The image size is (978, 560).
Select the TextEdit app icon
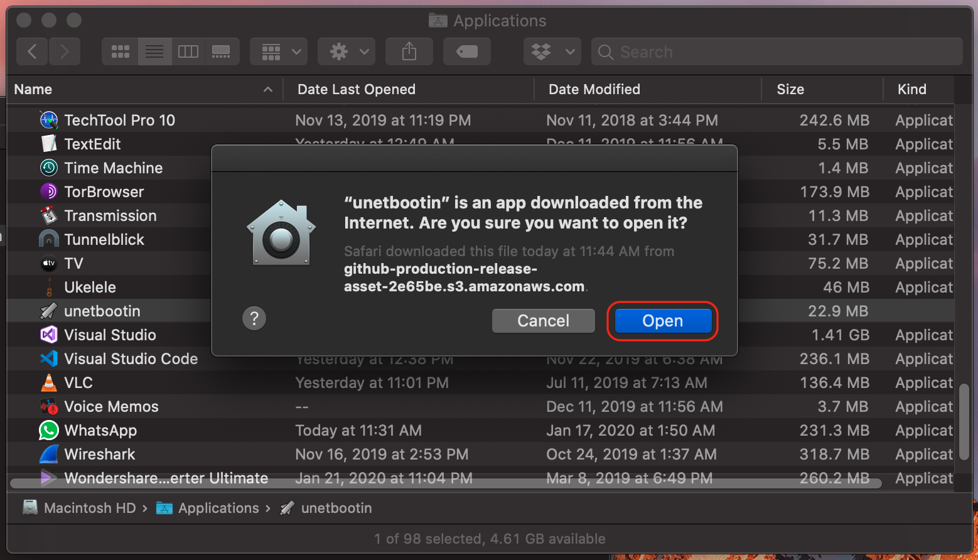[x=49, y=144]
